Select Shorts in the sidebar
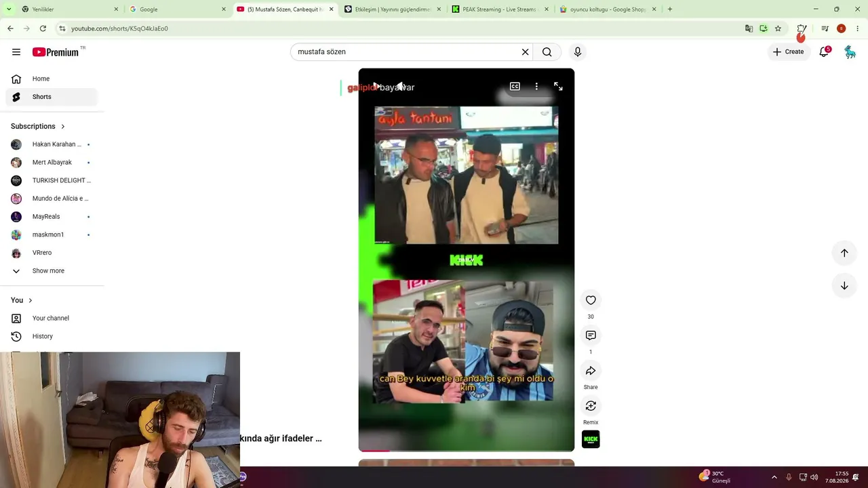Image resolution: width=868 pixels, height=488 pixels. [52, 97]
